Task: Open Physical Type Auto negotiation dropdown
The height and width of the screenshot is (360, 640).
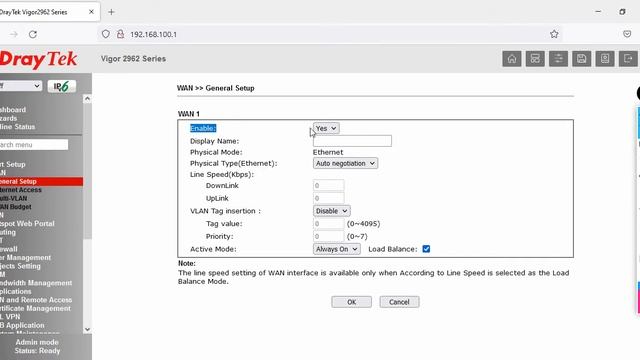Action: tap(345, 163)
